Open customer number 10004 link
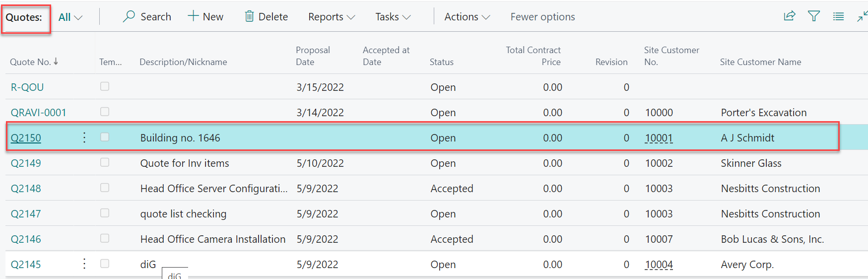Screen dimensions: 868x279 659,265
